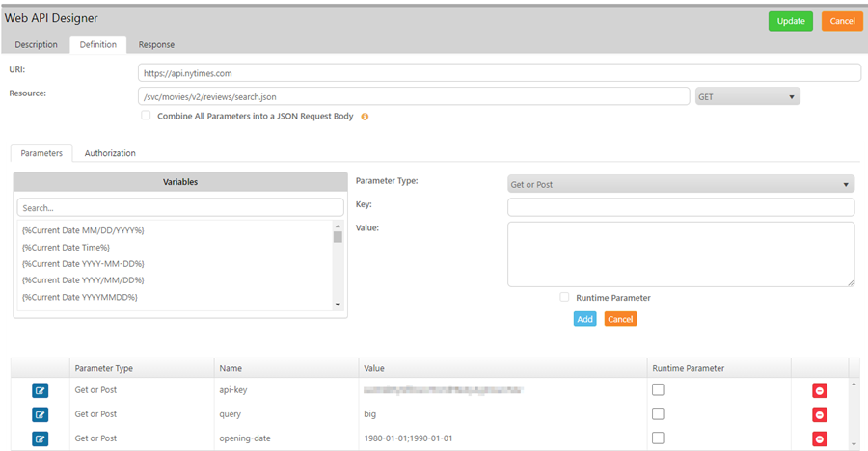Delete the api-key parameter
Screen dimensions: 868x451
pos(819,390)
